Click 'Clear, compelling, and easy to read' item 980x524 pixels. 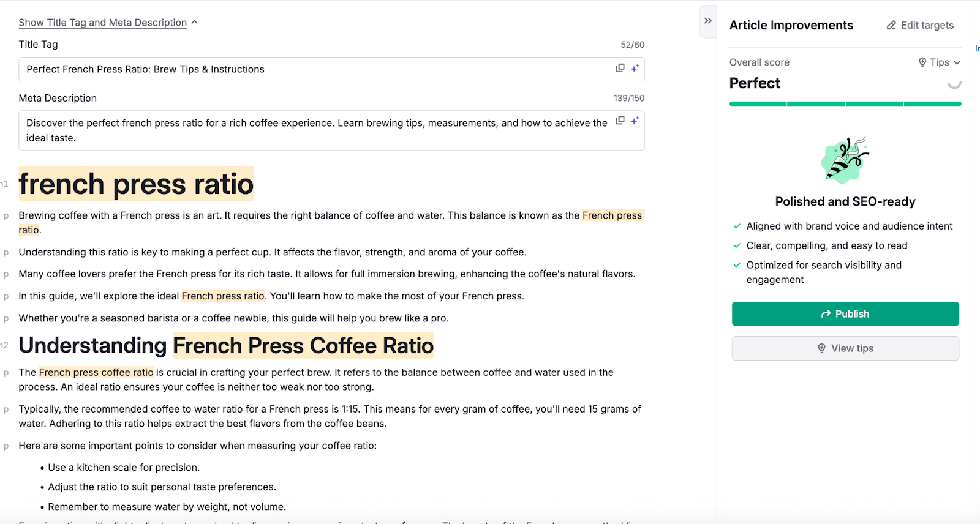[x=826, y=246]
